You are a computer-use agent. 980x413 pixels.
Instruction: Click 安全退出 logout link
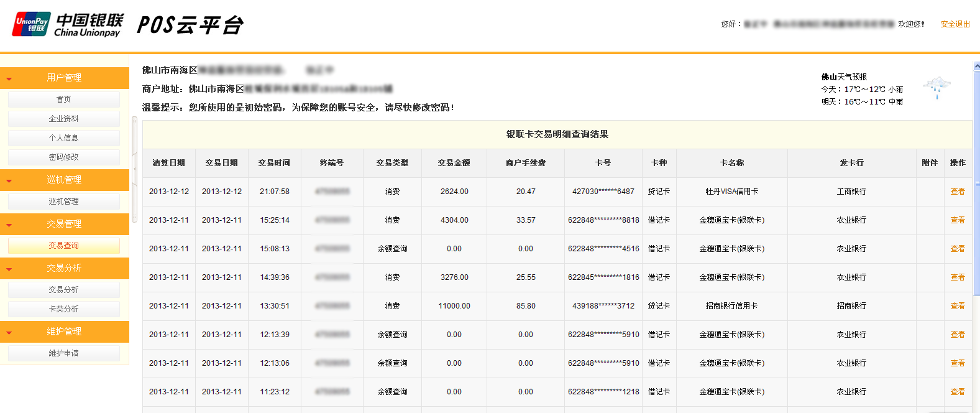[x=955, y=24]
